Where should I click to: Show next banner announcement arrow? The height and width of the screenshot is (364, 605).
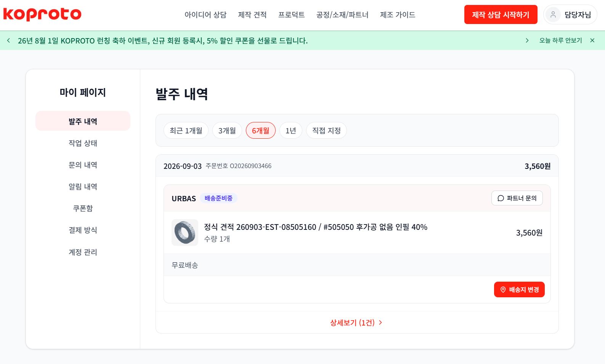[527, 40]
